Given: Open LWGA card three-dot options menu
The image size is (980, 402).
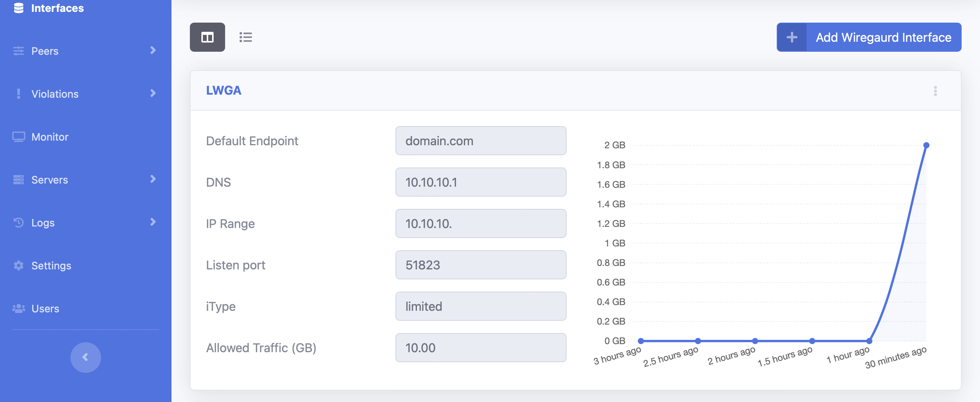Looking at the screenshot, I should (935, 91).
